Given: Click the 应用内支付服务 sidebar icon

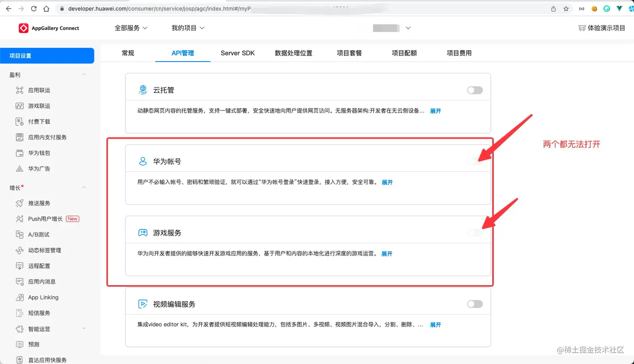Looking at the screenshot, I should coord(19,137).
